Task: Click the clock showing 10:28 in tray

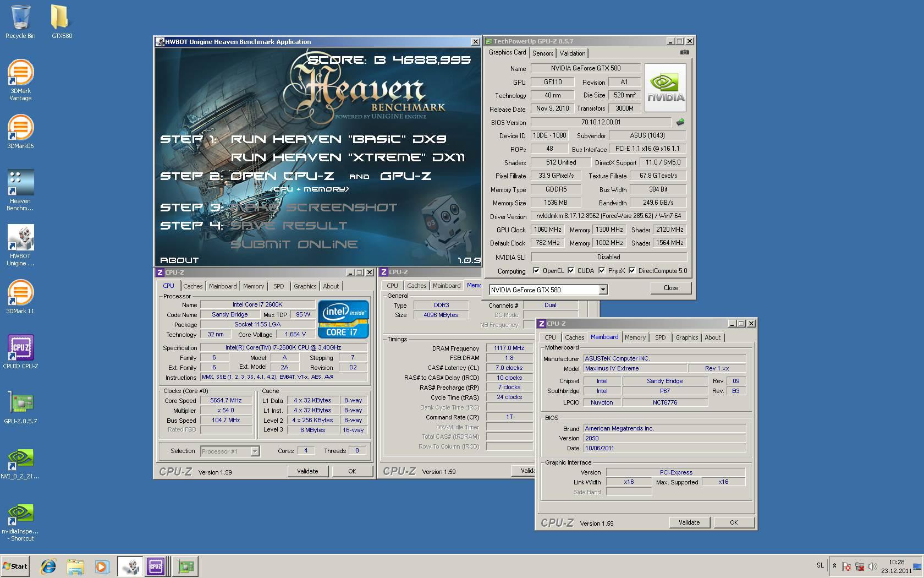Action: click(897, 563)
